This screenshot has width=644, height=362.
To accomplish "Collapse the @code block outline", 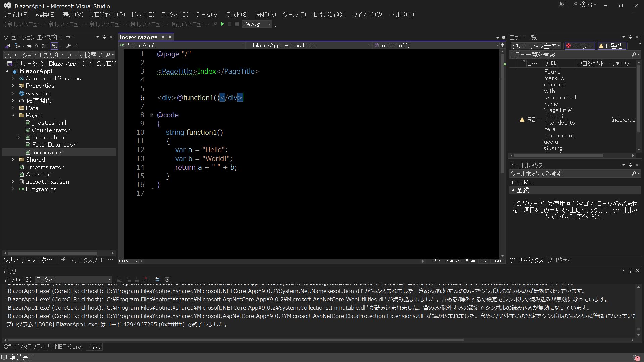I will 152,115.
